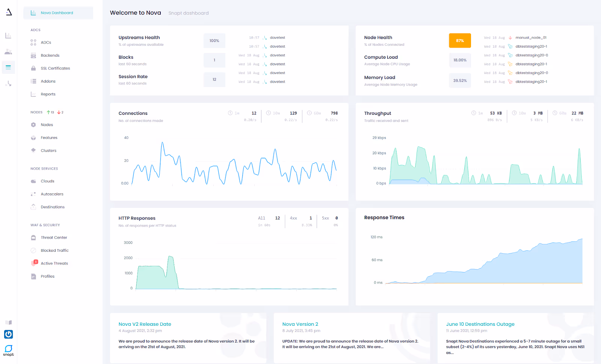Click the ADCs icon in sidebar
This screenshot has width=601, height=364.
click(x=33, y=42)
